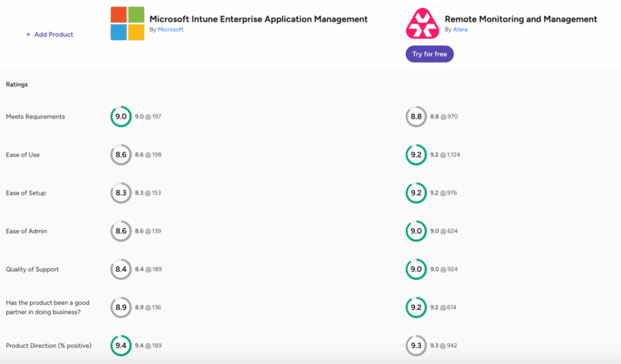Image resolution: width=621 pixels, height=364 pixels.
Task: Click Atera's 8.8 Meets Requirements rating circle
Action: tap(416, 116)
